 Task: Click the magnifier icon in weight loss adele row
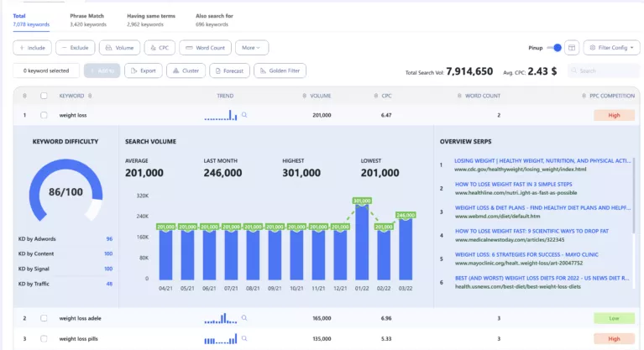tap(244, 318)
